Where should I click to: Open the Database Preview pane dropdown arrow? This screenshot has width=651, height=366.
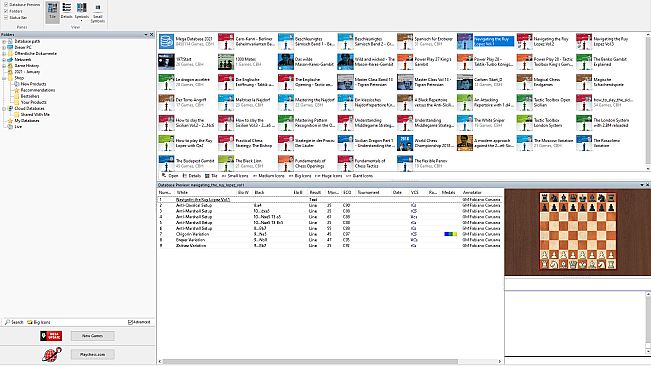[642, 185]
